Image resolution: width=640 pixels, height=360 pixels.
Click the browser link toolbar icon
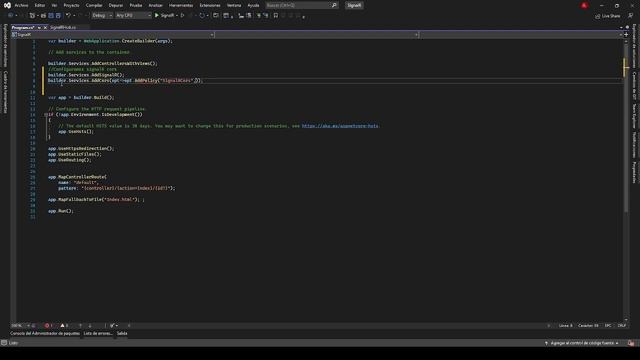pyautogui.click(x=216, y=16)
